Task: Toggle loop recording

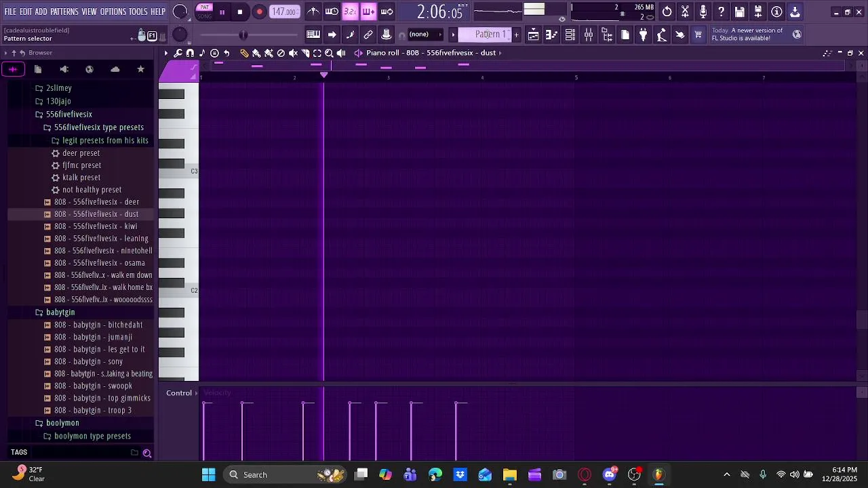Action: coord(387,12)
